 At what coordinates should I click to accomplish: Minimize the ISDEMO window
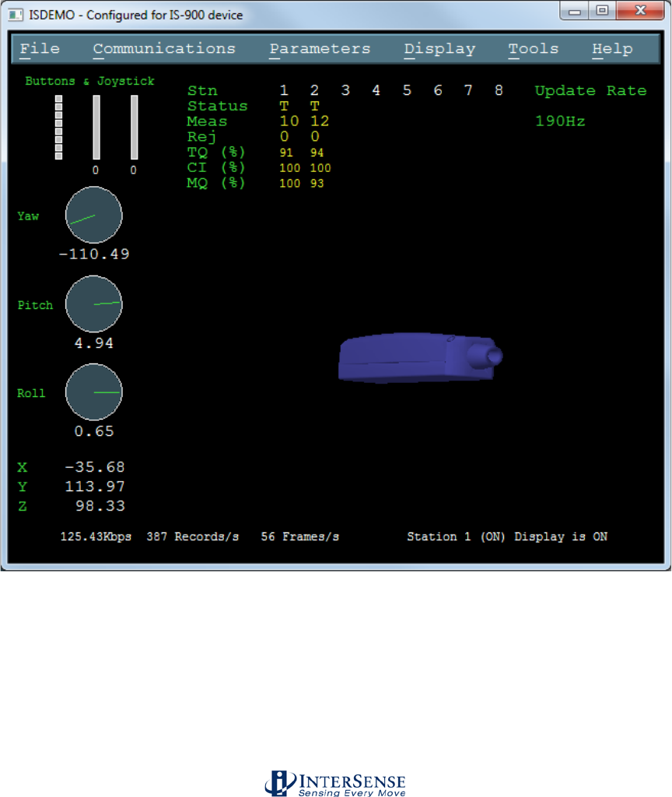coord(575,11)
